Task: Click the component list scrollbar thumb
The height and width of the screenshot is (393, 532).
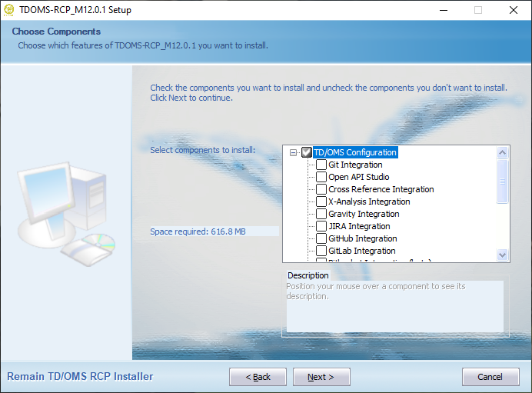Action: click(x=503, y=181)
